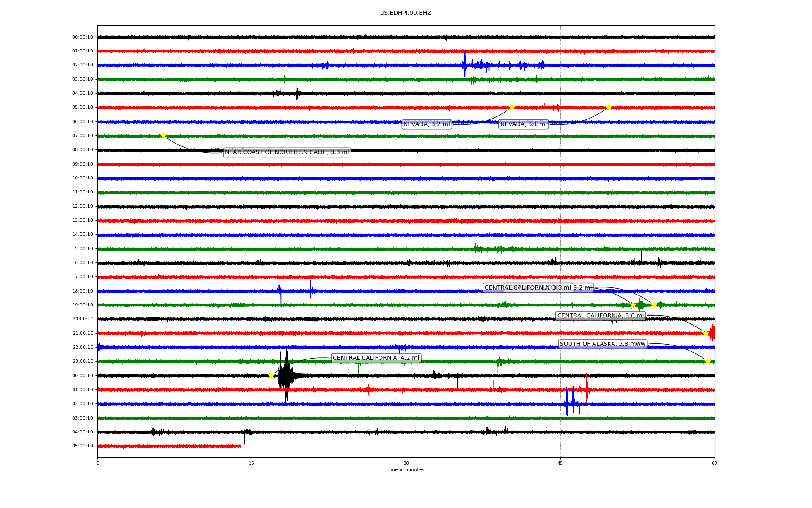Click star marker for Nevada 3.2 ml event
The width and height of the screenshot is (812, 508).
512,107
